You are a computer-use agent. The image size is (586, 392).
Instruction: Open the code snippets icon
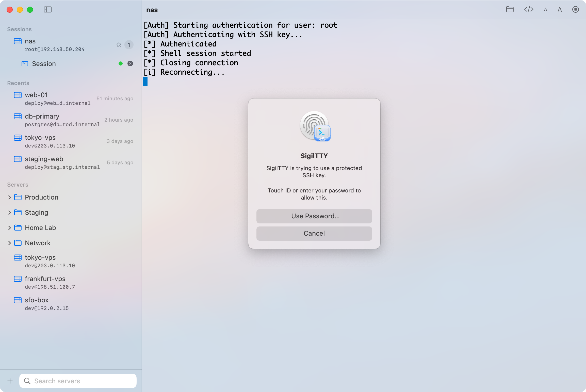coord(529,10)
